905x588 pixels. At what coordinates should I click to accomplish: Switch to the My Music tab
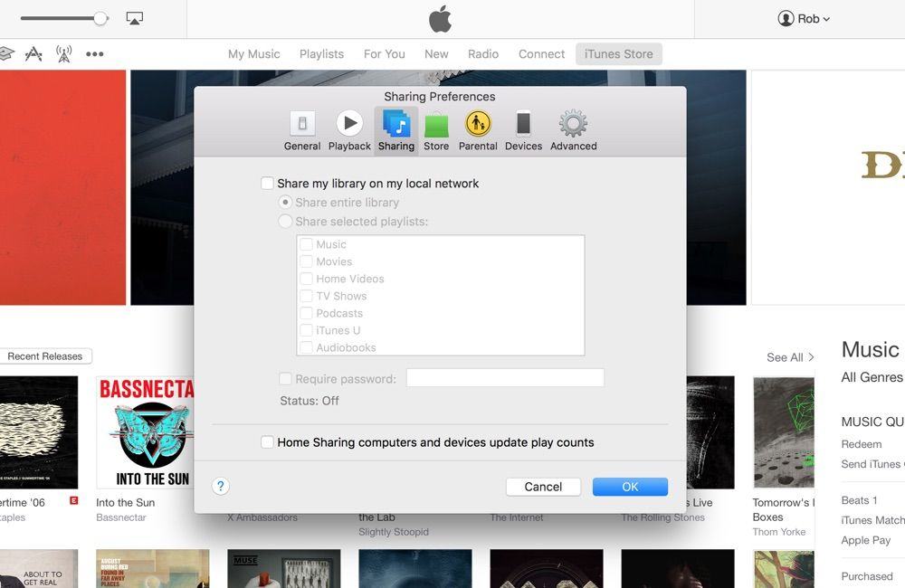(253, 54)
